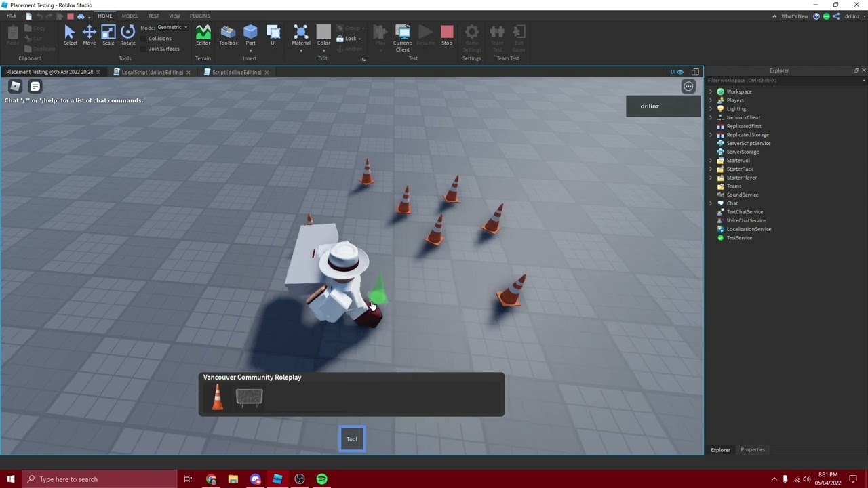Collapse the ribbon with the up chevron
The width and height of the screenshot is (868, 488).
tap(774, 16)
